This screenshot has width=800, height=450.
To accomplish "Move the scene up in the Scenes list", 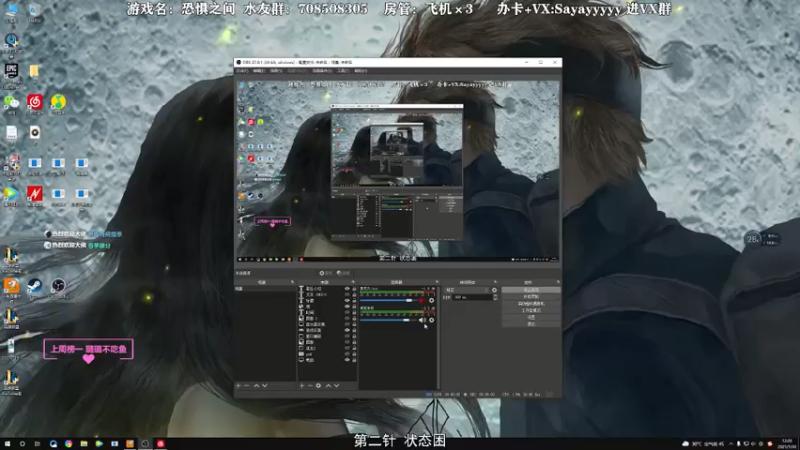I will [256, 386].
